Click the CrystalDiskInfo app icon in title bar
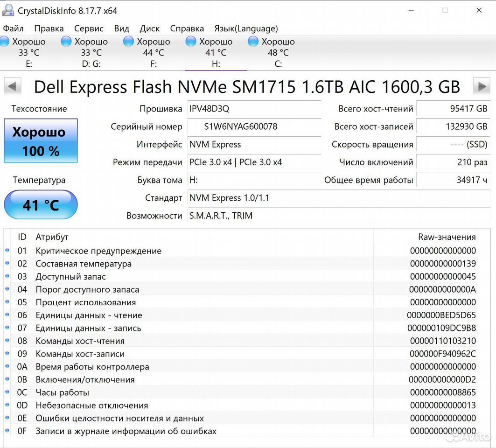Image resolution: width=496 pixels, height=448 pixels. coord(8,10)
